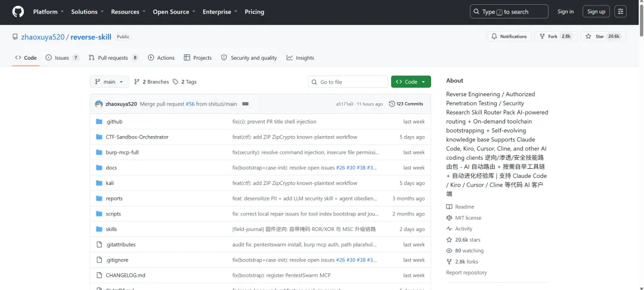644x290 pixels.
Task: Click the .gitignore file icon
Action: 99,260
